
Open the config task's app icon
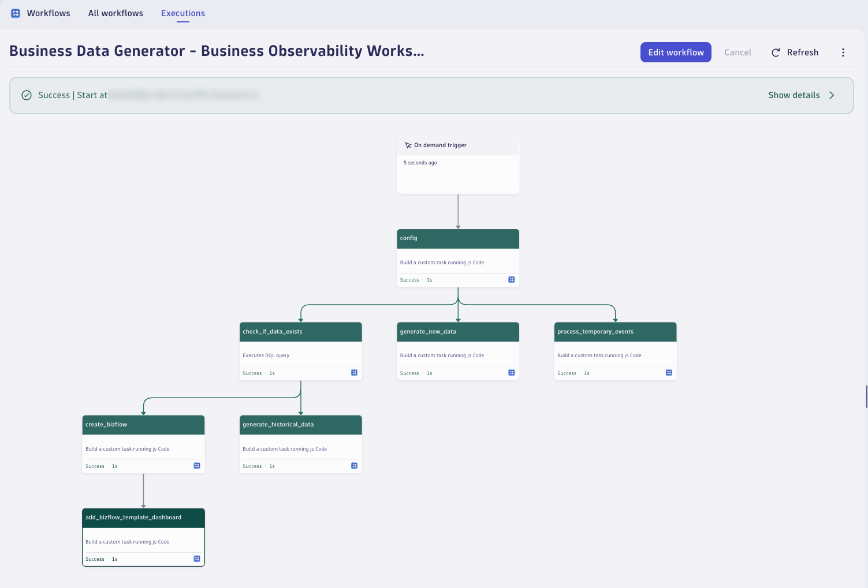[512, 280]
